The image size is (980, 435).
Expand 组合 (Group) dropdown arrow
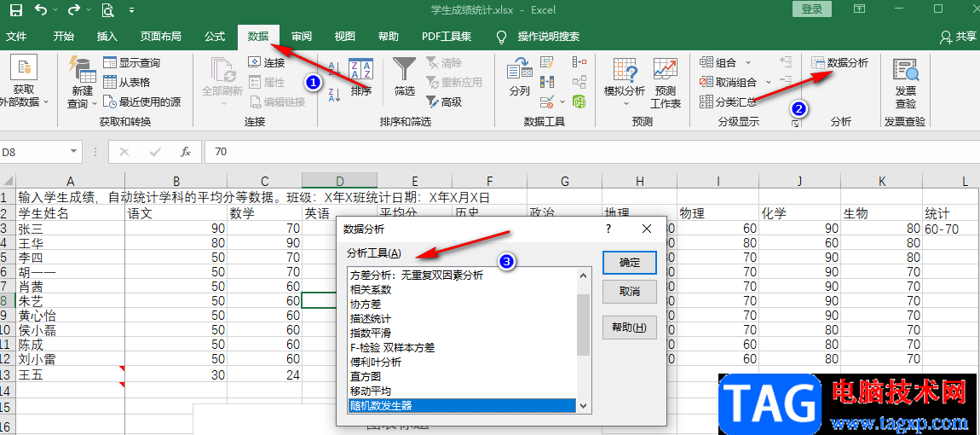pyautogui.click(x=748, y=62)
